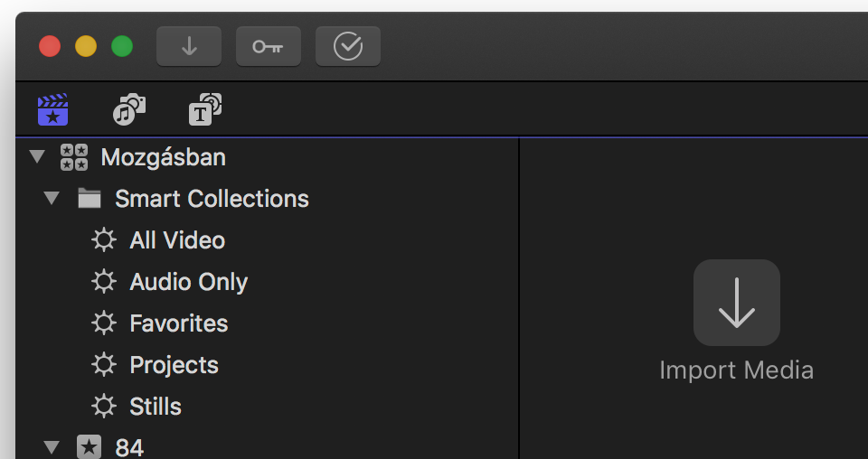Click the Import Media toolbar arrow button
The image size is (868, 459).
click(189, 46)
